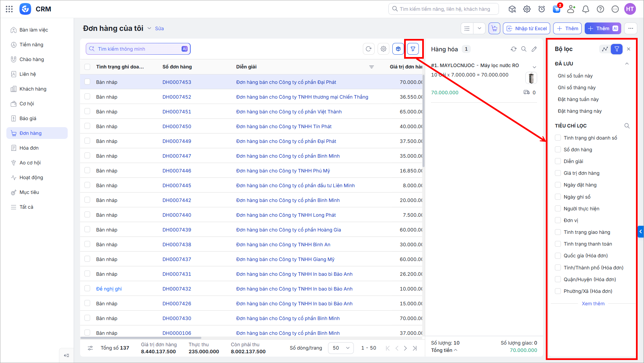The image size is (644, 363).
Task: Open Khách hàng in the sidebar
Action: click(33, 89)
